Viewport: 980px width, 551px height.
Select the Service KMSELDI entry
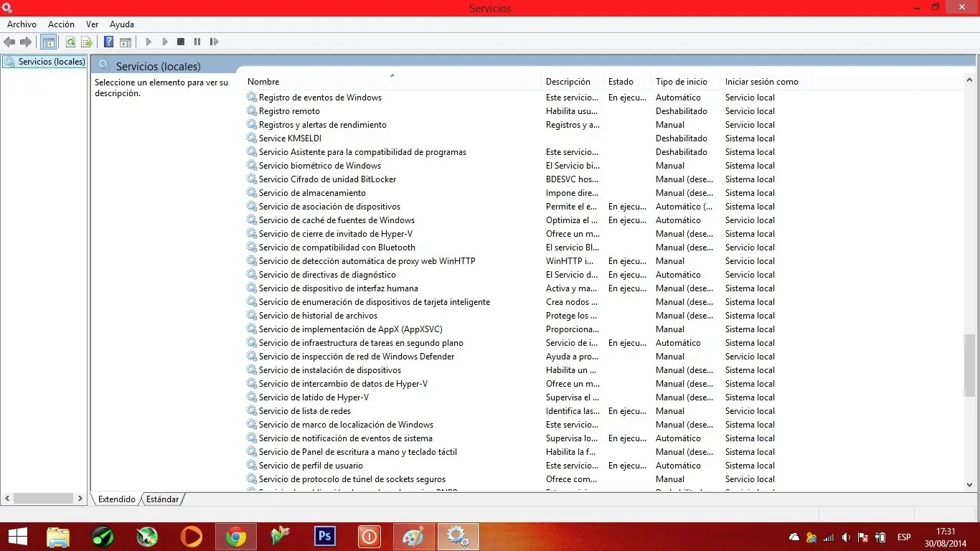(290, 138)
